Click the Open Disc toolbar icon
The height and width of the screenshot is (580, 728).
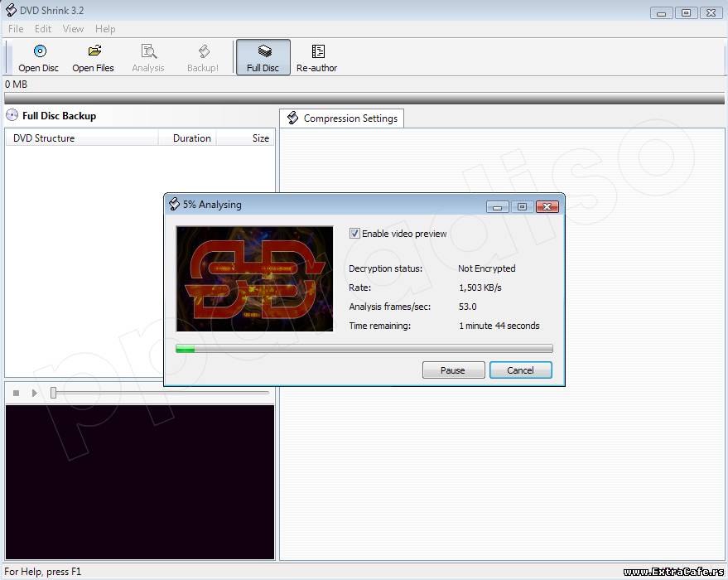tap(40, 51)
